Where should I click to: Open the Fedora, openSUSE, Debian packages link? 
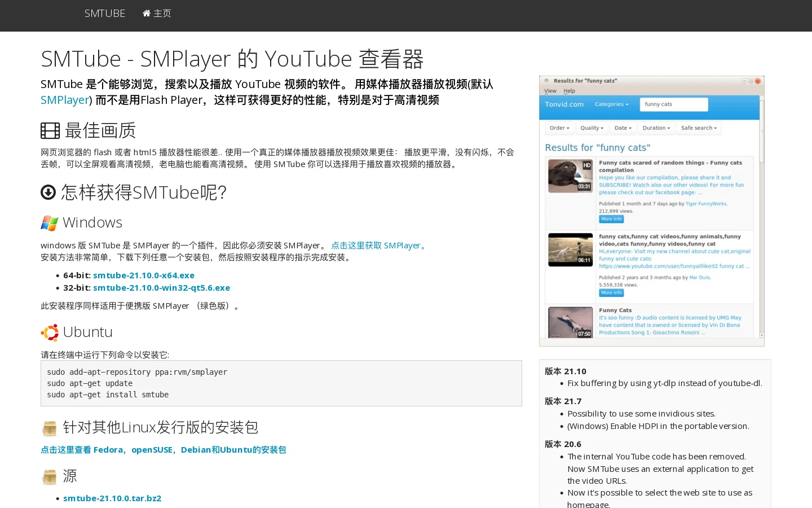164,450
